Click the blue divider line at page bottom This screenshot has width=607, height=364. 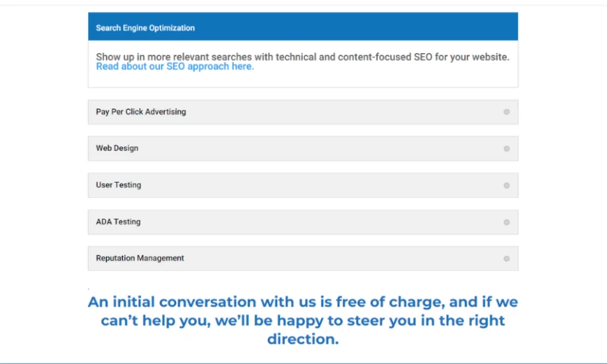point(303,362)
